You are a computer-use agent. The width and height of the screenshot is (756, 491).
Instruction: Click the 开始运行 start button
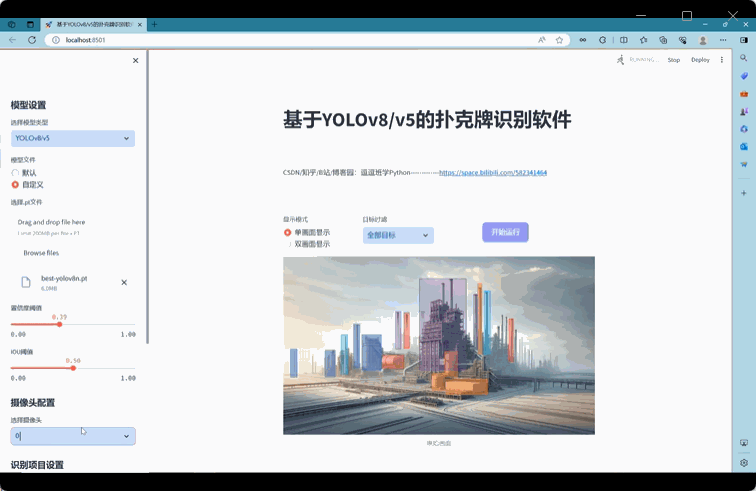505,232
